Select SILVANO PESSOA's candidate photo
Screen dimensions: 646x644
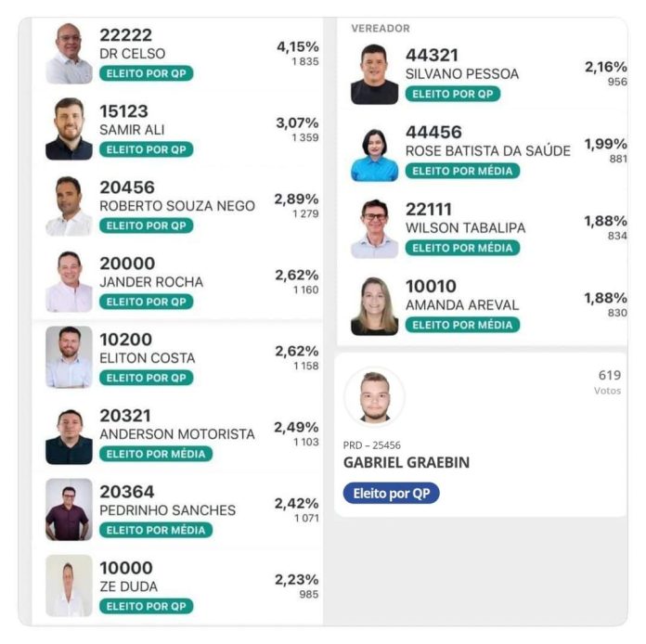click(x=374, y=75)
